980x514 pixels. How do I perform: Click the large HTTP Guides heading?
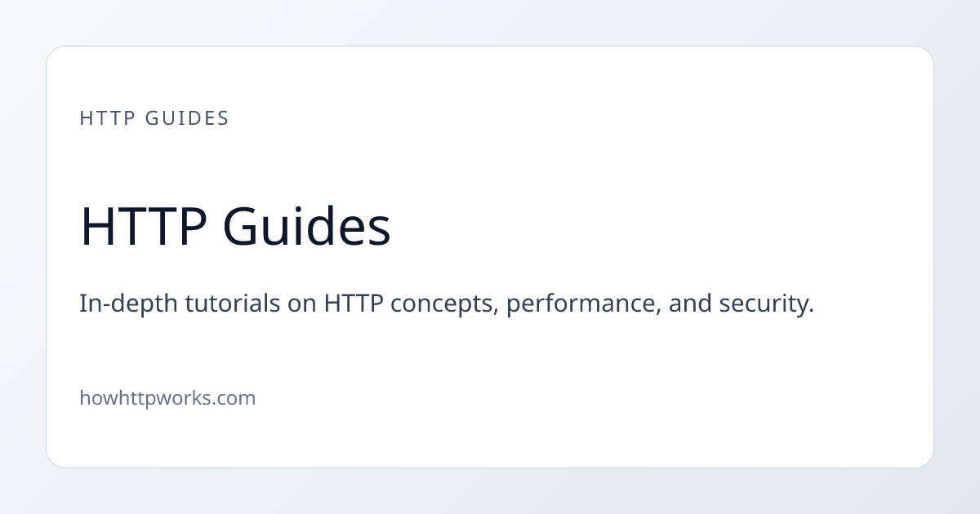pos(235,226)
